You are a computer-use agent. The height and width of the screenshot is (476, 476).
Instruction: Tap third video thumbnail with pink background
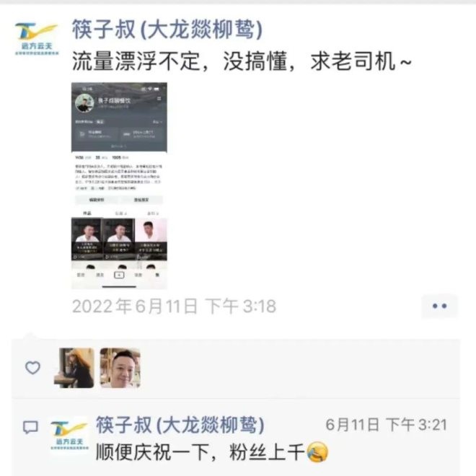151,239
